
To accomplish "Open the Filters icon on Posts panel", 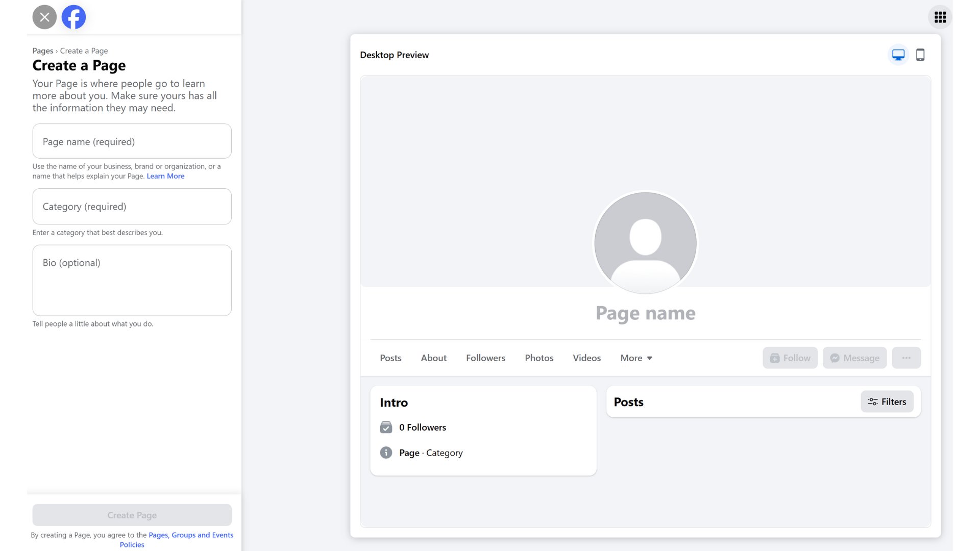I will (872, 402).
